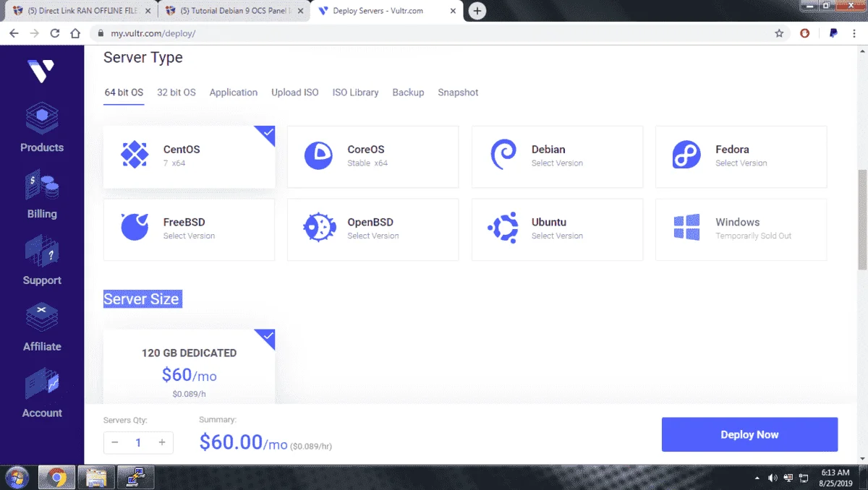Screen dimensions: 868x490
Task: Open Windows Start button
Action: (x=17, y=478)
